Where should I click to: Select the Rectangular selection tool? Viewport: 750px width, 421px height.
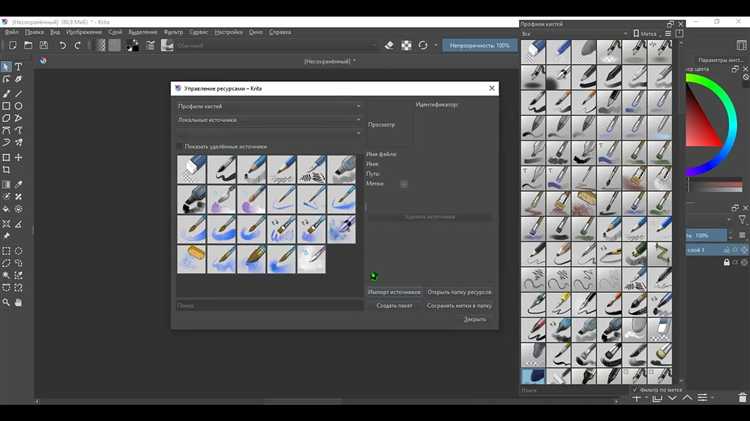(6, 251)
